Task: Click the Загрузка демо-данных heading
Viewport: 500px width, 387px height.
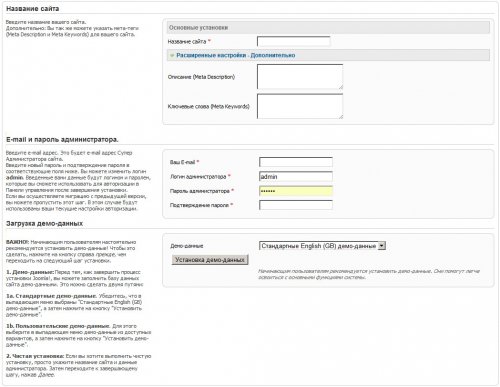Action: (x=44, y=223)
